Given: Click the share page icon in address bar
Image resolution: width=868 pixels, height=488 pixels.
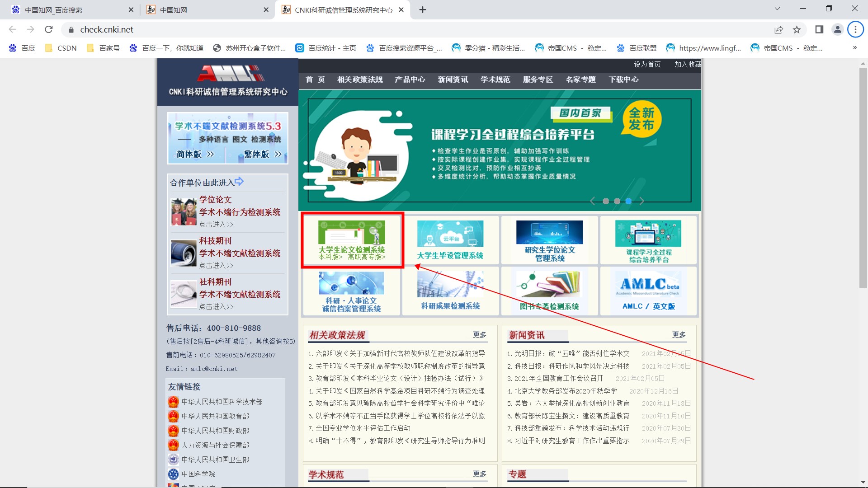Looking at the screenshot, I should point(778,29).
